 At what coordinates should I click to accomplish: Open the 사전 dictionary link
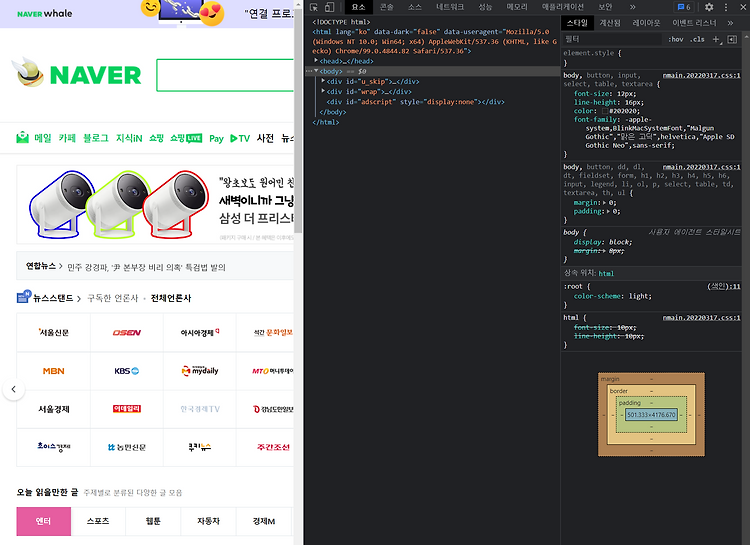[265, 138]
